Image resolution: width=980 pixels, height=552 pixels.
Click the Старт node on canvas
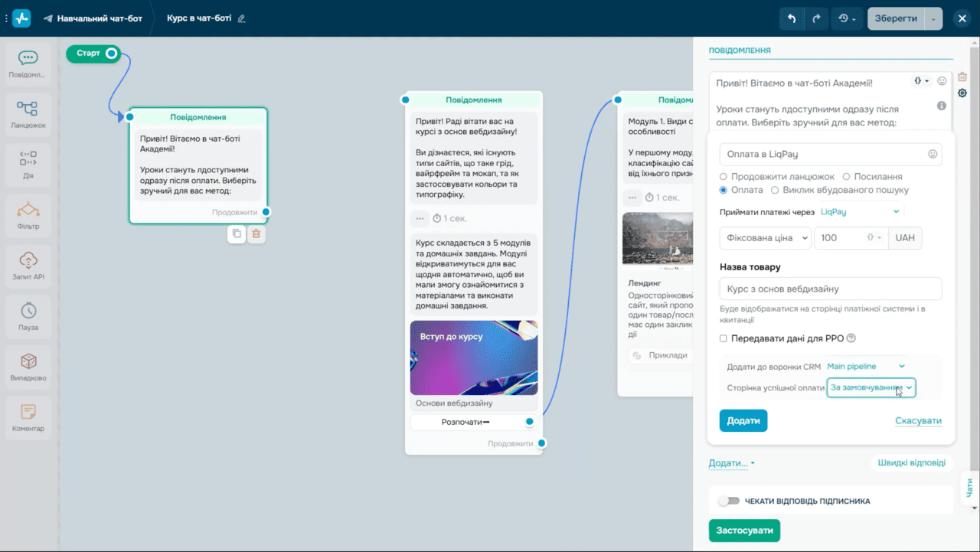click(x=88, y=54)
